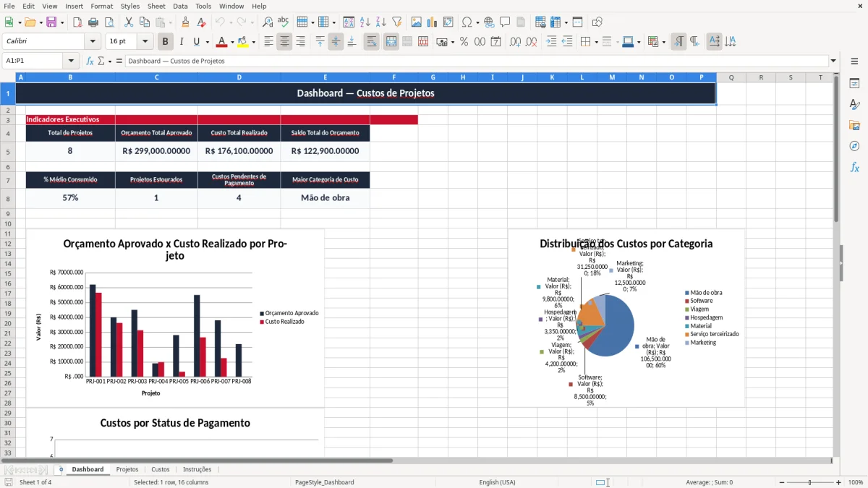This screenshot has width=868, height=488.
Task: Click the Sort Ascending icon
Action: click(x=365, y=22)
